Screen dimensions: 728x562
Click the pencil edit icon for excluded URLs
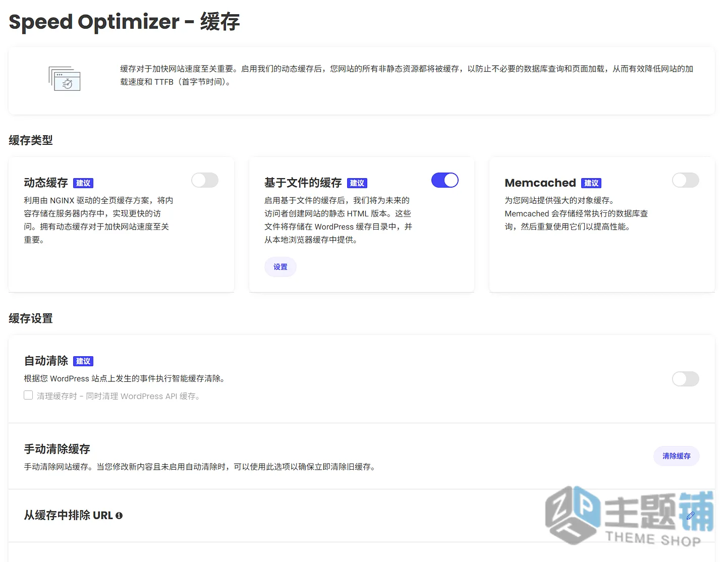coord(690,516)
